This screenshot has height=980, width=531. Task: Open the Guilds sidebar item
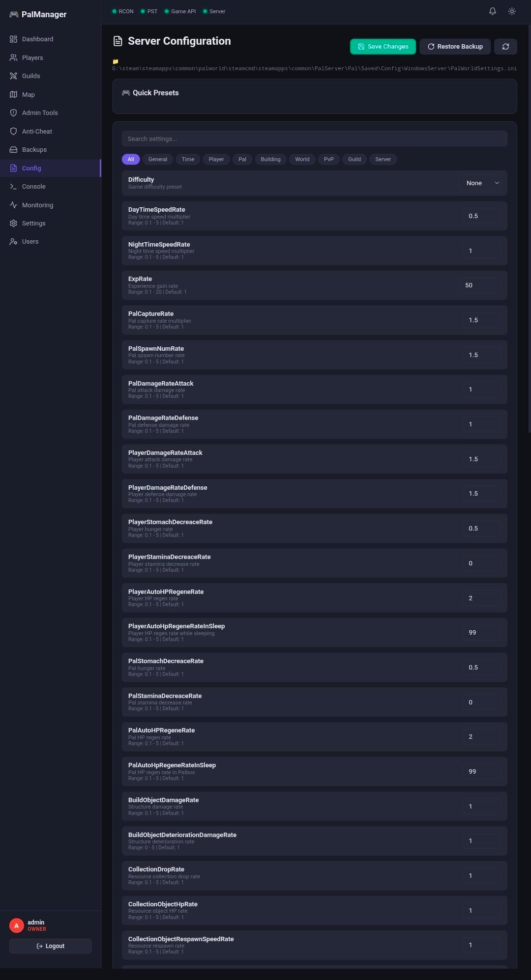click(31, 76)
